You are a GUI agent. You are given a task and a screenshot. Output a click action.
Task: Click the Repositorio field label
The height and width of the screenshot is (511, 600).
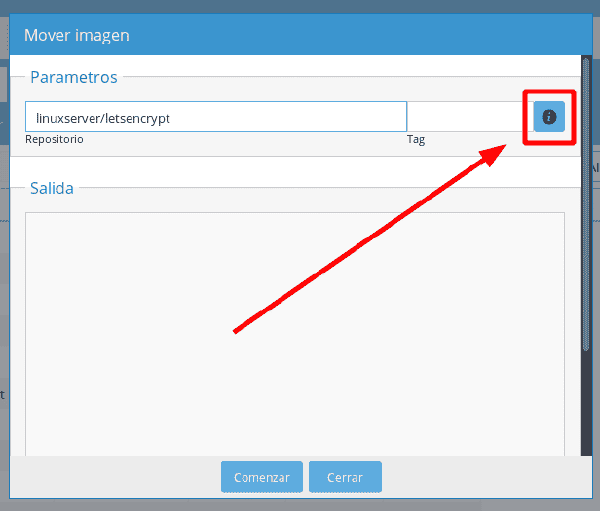click(54, 139)
